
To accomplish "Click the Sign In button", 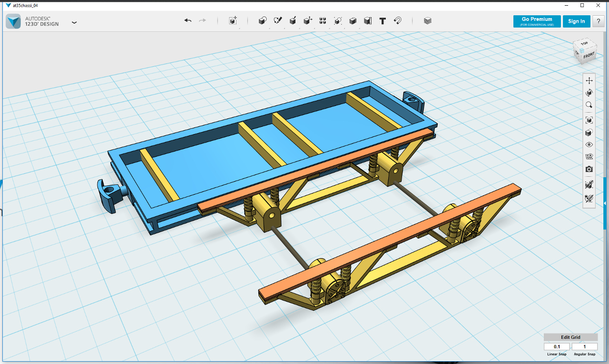I will (577, 21).
